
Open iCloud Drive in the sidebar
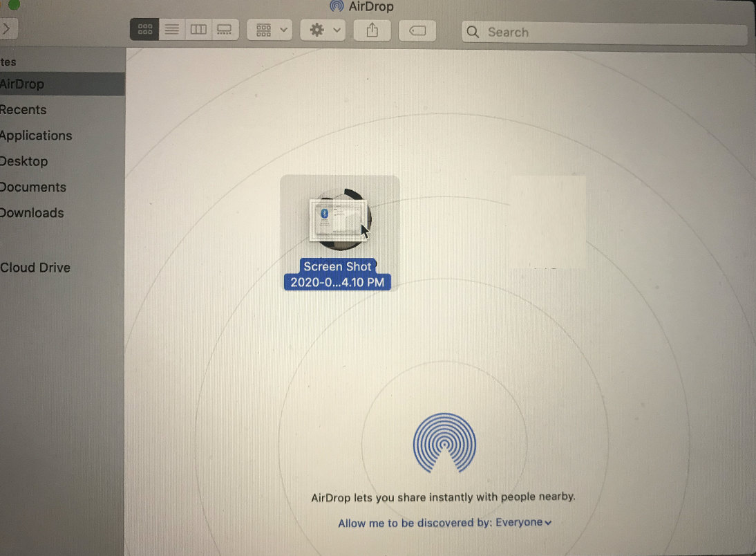62,268
